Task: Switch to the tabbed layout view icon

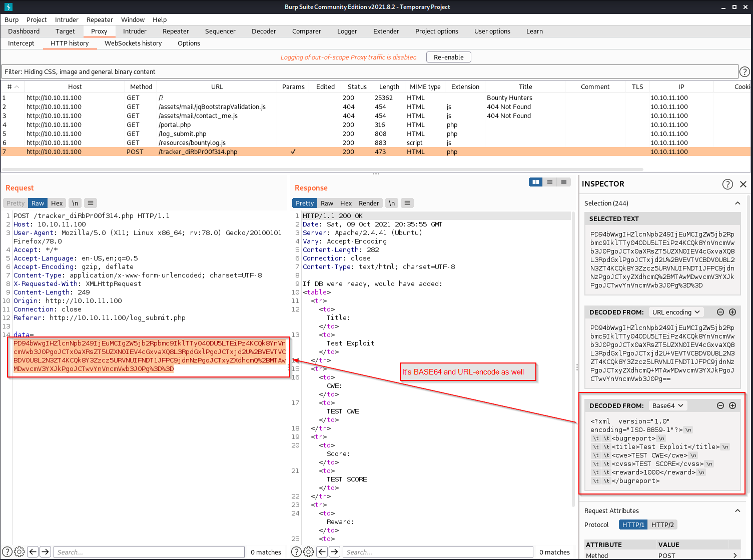Action: (x=564, y=182)
